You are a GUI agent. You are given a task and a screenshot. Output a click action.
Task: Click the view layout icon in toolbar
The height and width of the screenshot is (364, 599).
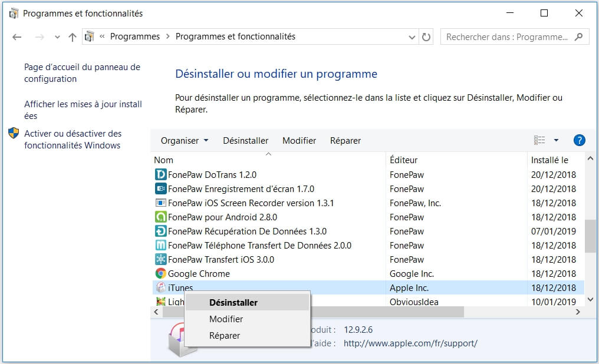coord(539,140)
